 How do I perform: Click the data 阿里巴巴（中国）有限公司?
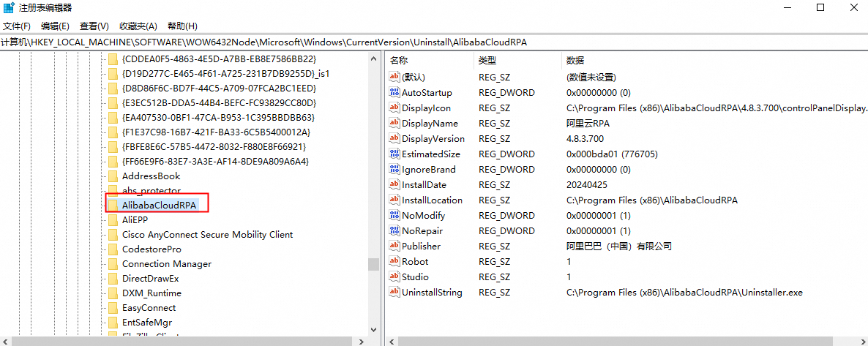tap(619, 246)
